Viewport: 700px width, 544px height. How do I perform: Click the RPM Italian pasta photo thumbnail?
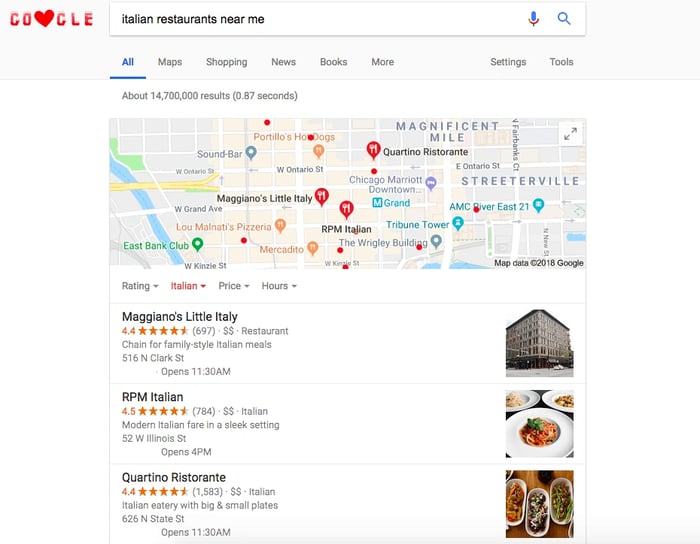539,424
